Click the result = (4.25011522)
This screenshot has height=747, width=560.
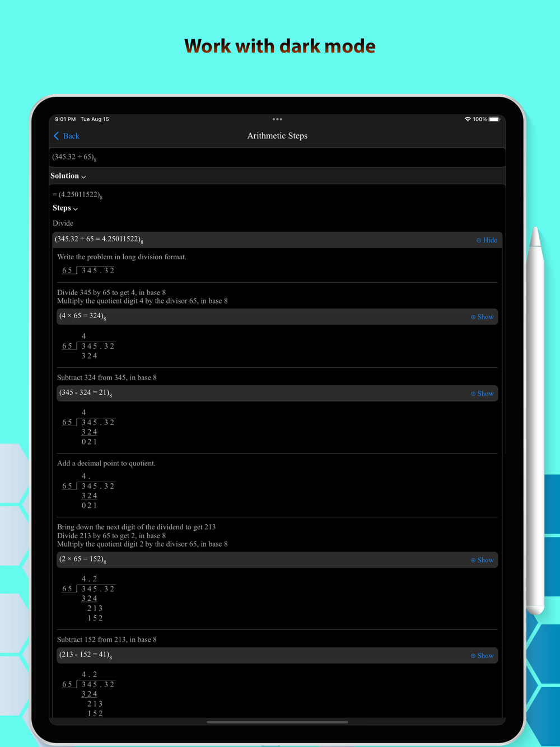[77, 195]
